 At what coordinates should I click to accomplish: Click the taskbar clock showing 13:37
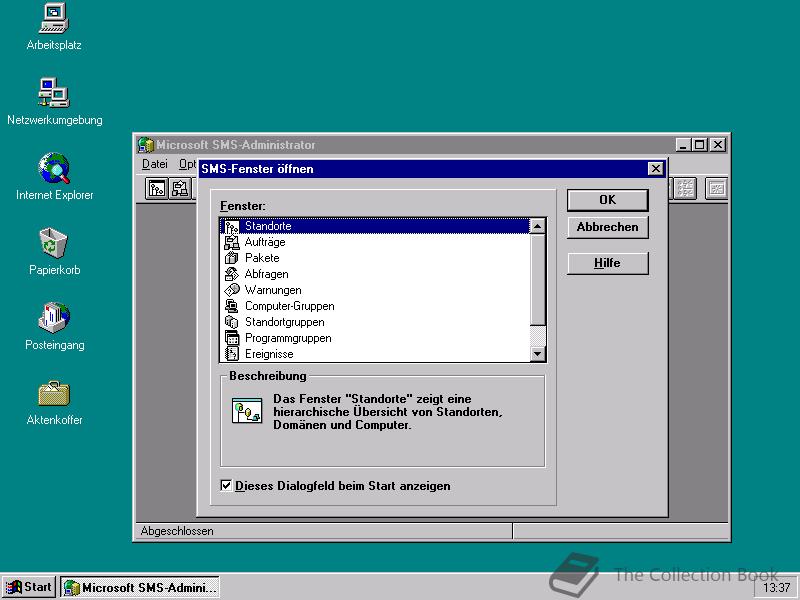click(777, 588)
